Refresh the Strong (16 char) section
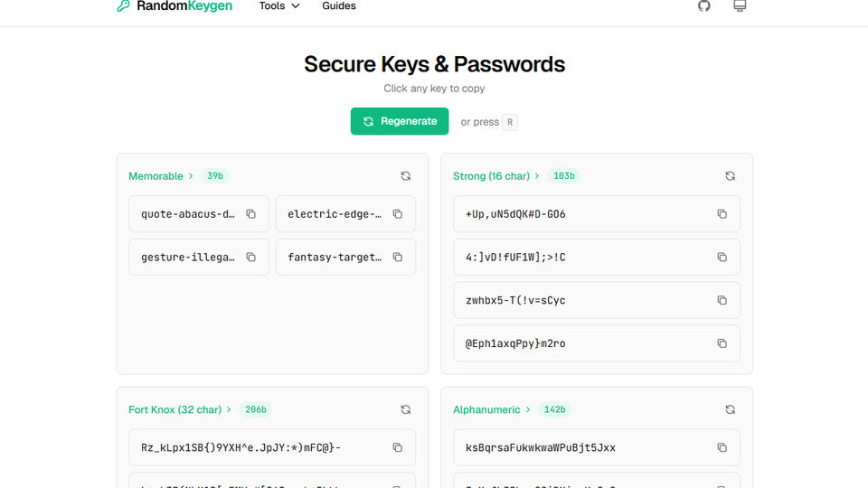The image size is (868, 488). click(730, 176)
